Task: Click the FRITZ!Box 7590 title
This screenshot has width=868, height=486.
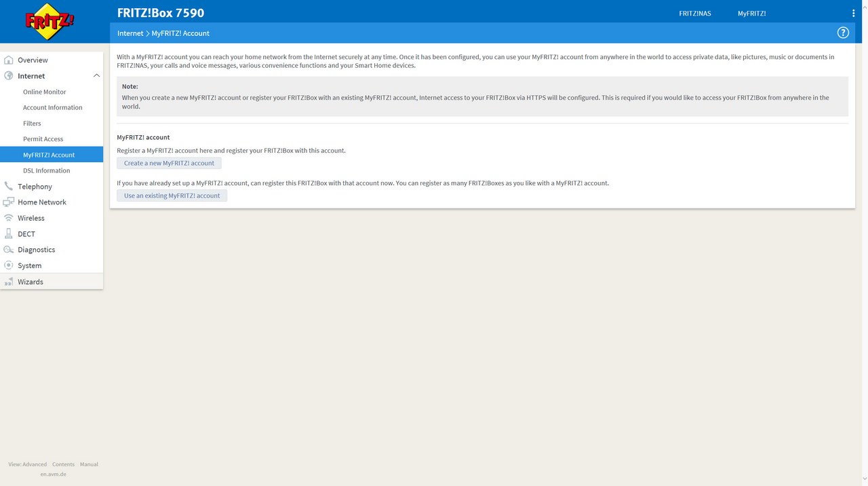Action: (x=161, y=13)
